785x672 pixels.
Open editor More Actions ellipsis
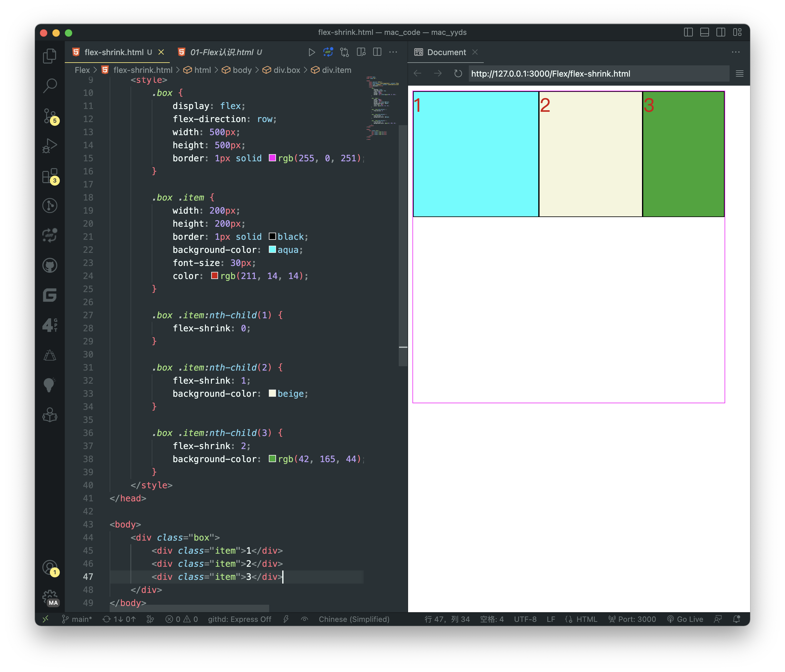point(393,52)
